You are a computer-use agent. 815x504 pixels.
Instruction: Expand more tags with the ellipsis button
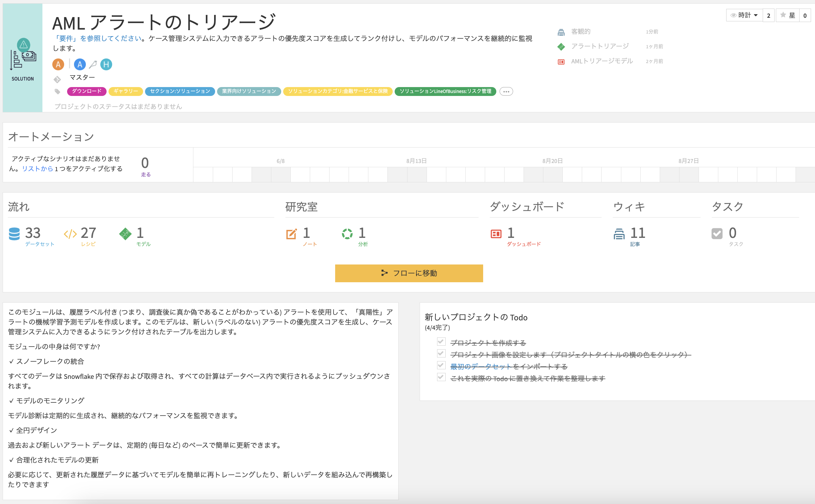(x=506, y=91)
